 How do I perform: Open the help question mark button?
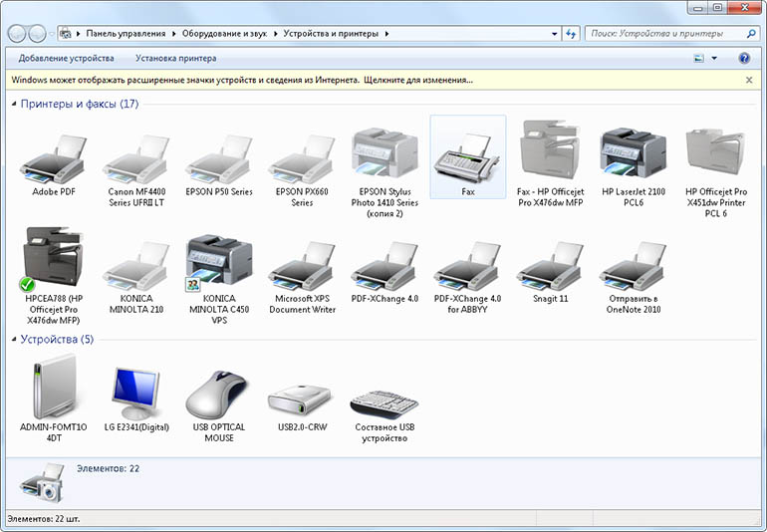[744, 58]
